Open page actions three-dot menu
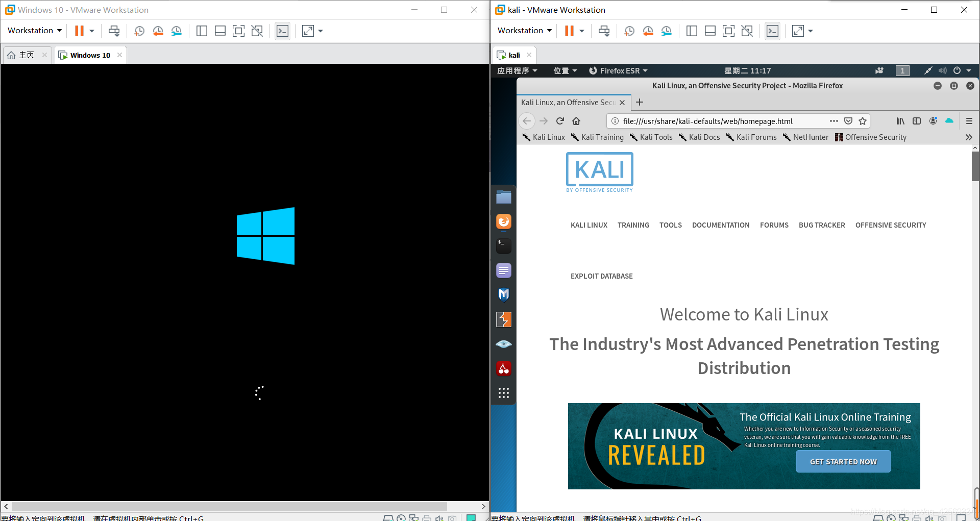Image resolution: width=980 pixels, height=521 pixels. point(834,121)
